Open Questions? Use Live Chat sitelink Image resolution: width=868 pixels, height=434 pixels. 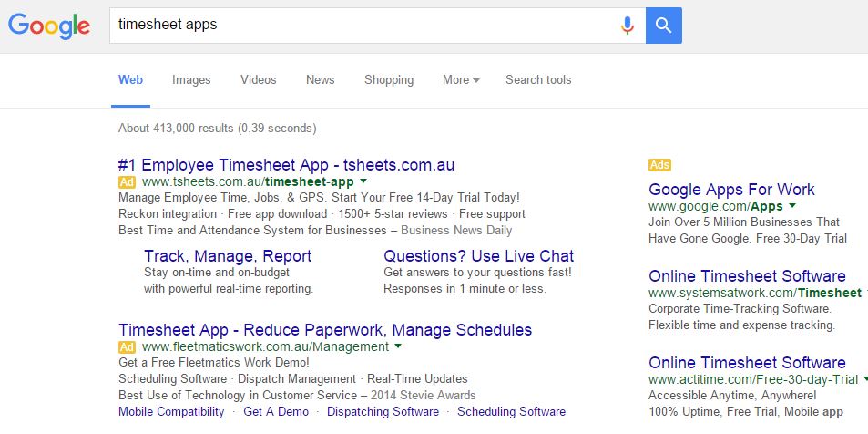click(x=479, y=256)
